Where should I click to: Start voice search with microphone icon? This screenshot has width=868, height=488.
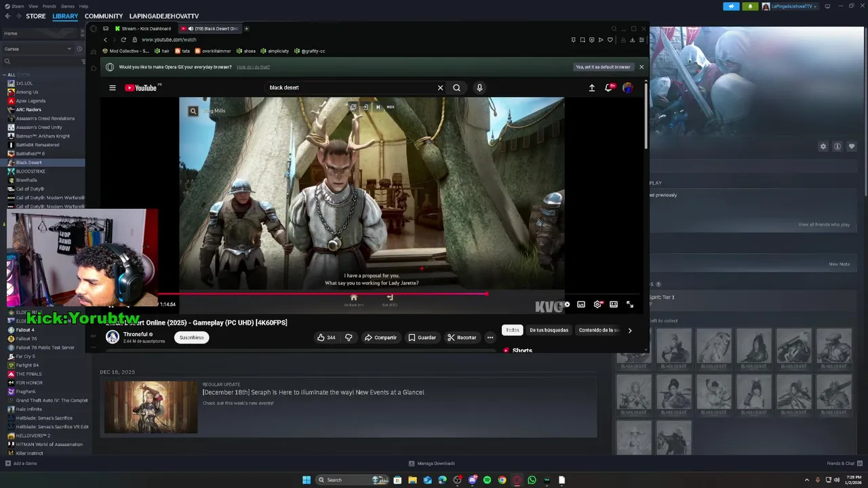point(479,87)
